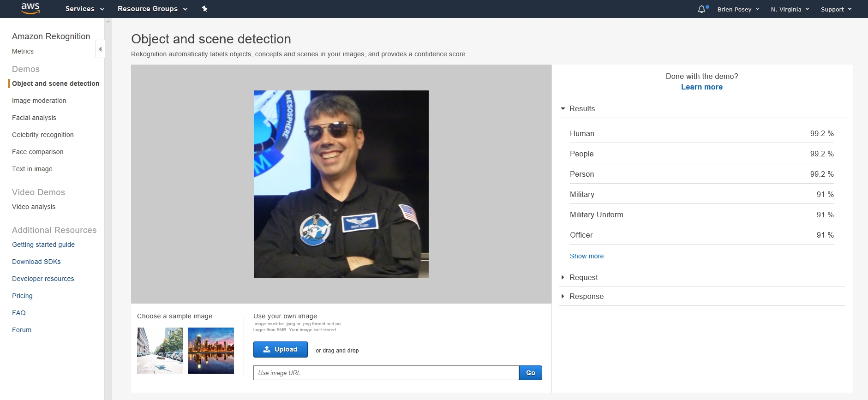Click the Officer result row label

[581, 235]
